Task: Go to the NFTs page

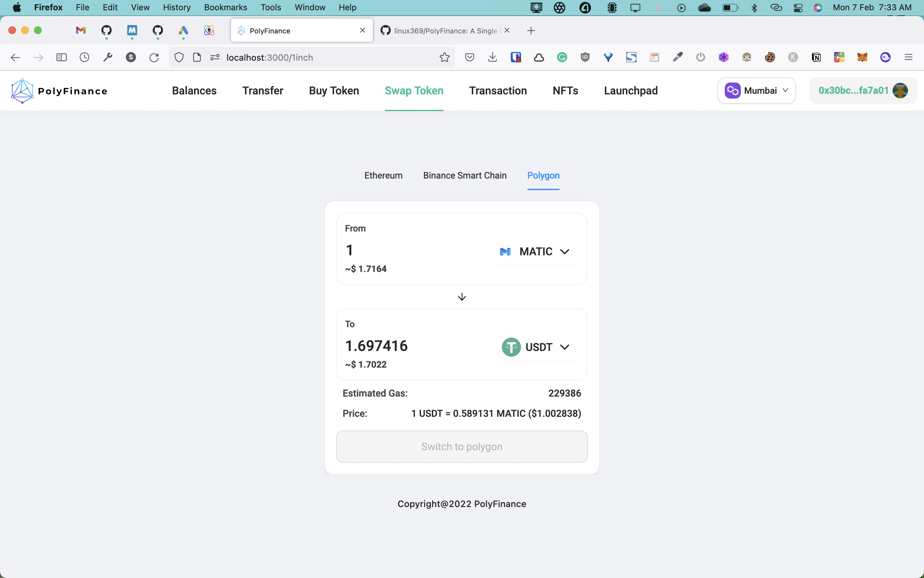Action: (x=566, y=91)
